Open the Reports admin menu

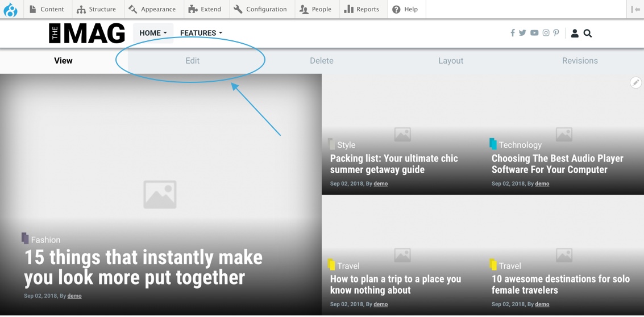(362, 9)
